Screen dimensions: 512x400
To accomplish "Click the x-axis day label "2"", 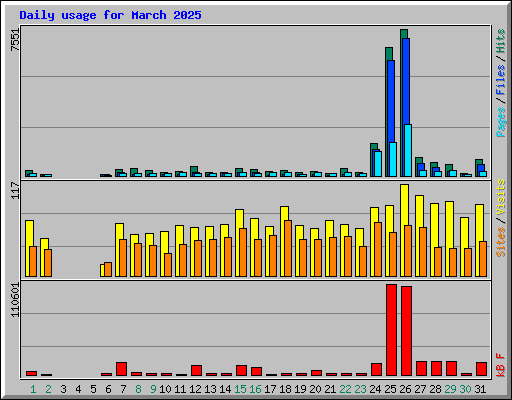I will (x=48, y=389).
